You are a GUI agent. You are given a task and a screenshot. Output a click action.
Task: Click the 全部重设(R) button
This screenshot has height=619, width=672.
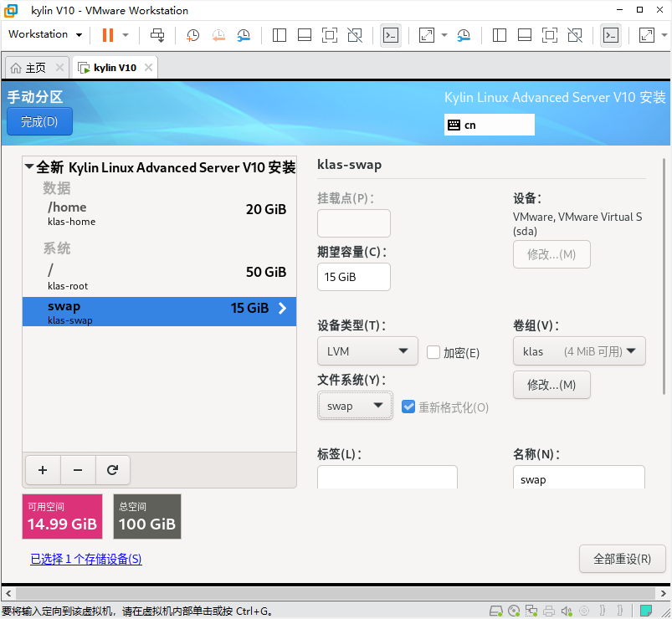(622, 559)
